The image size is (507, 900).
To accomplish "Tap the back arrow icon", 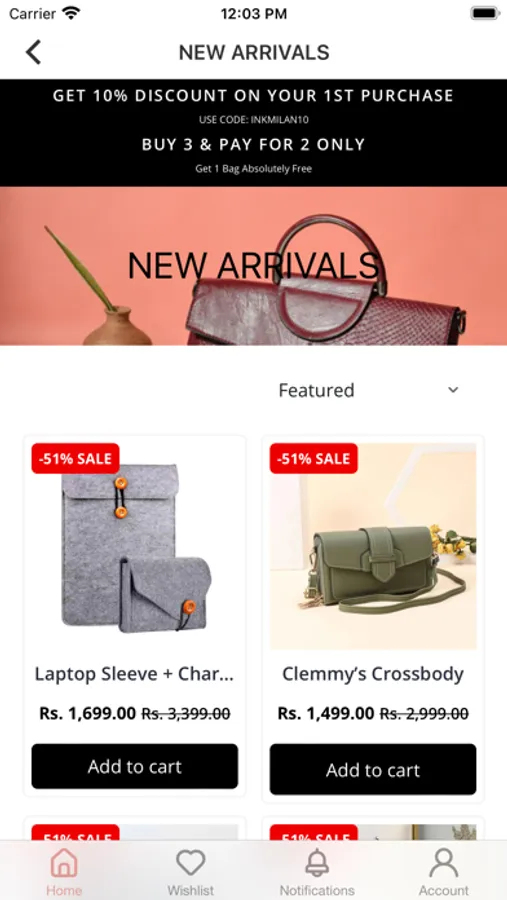I will (x=33, y=52).
